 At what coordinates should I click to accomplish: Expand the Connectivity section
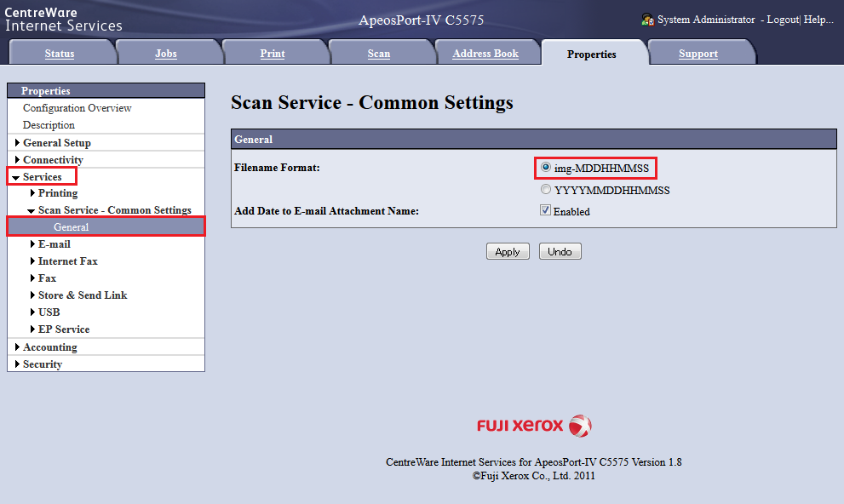click(53, 159)
